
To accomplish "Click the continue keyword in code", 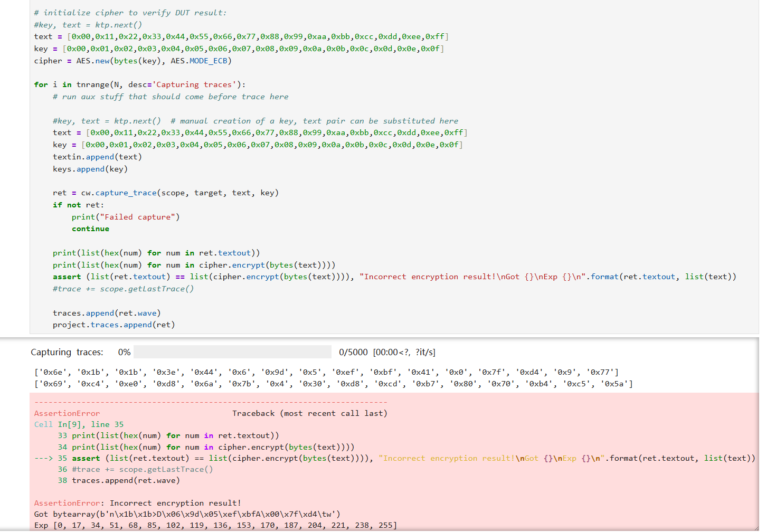I will pyautogui.click(x=90, y=229).
